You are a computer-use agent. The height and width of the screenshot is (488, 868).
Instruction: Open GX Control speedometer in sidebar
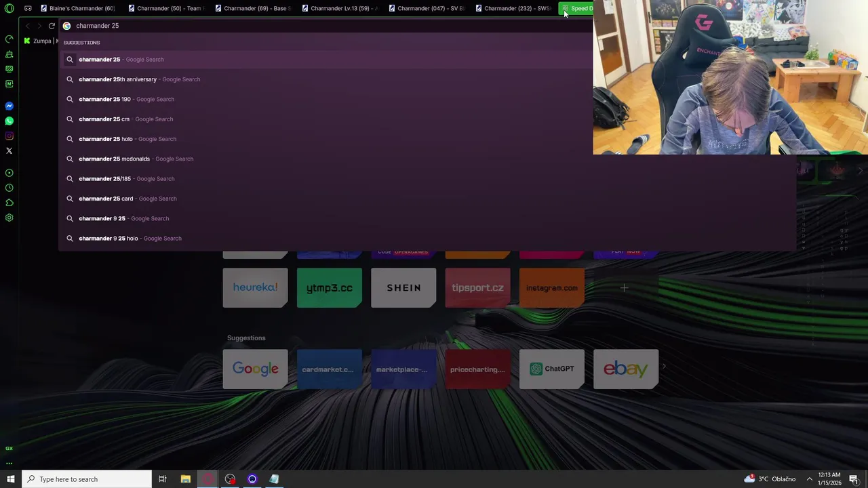pyautogui.click(x=9, y=39)
